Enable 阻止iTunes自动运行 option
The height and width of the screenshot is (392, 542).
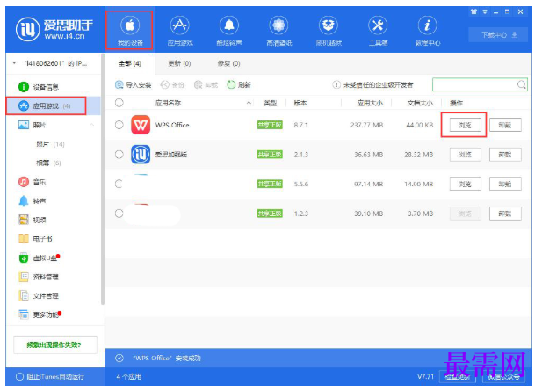pos(19,376)
